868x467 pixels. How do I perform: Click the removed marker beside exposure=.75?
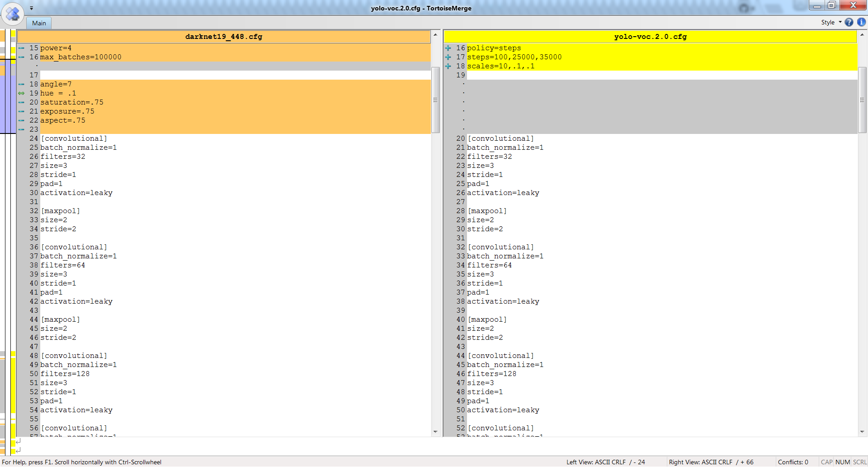pyautogui.click(x=21, y=111)
